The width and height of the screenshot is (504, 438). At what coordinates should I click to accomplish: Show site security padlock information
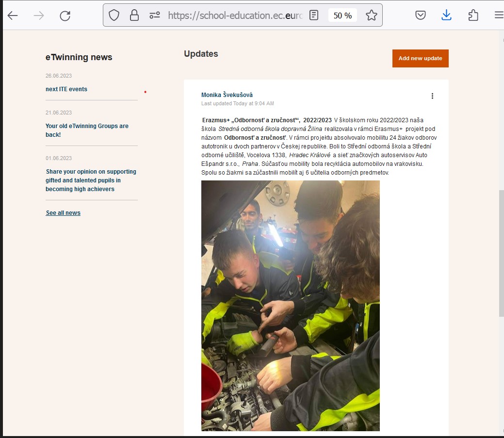[134, 15]
